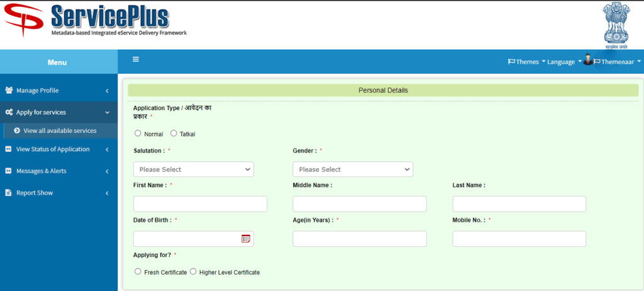Open the Date of Birth calendar picker
The image size is (644, 291).
[246, 239]
